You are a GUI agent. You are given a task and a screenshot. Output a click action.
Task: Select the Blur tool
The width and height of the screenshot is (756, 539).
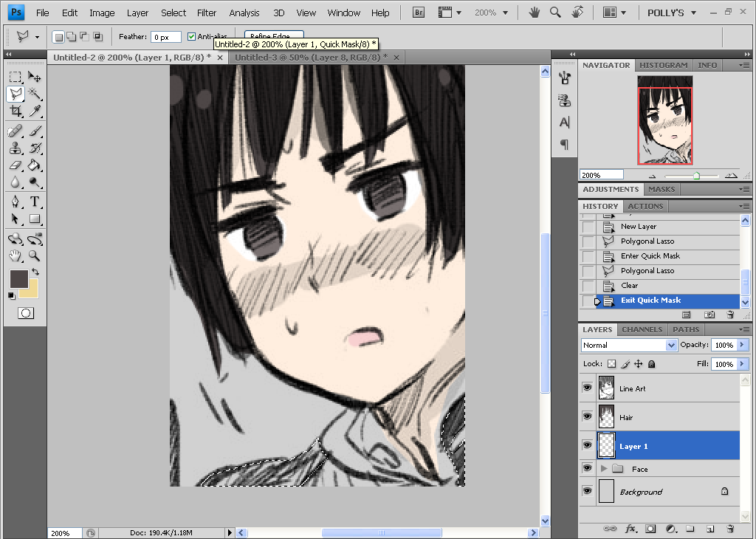click(16, 182)
